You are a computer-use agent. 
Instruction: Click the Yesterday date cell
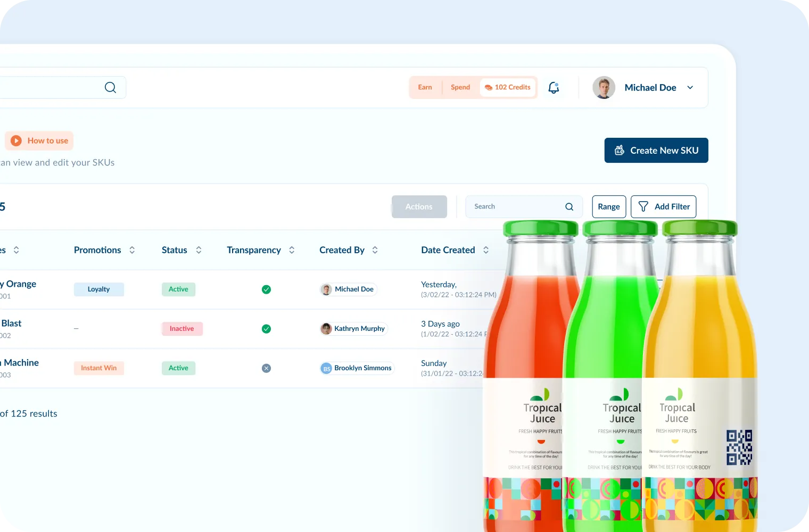[459, 289]
